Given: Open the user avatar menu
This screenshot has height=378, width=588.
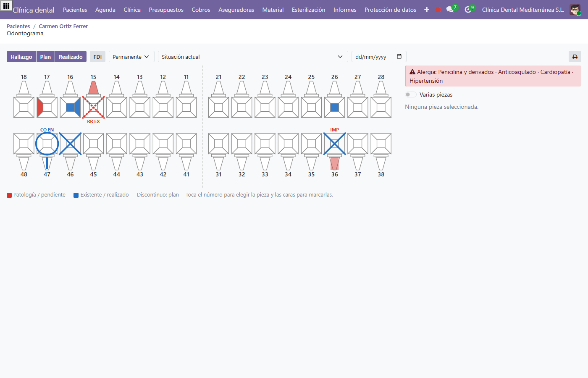Looking at the screenshot, I should (x=575, y=10).
